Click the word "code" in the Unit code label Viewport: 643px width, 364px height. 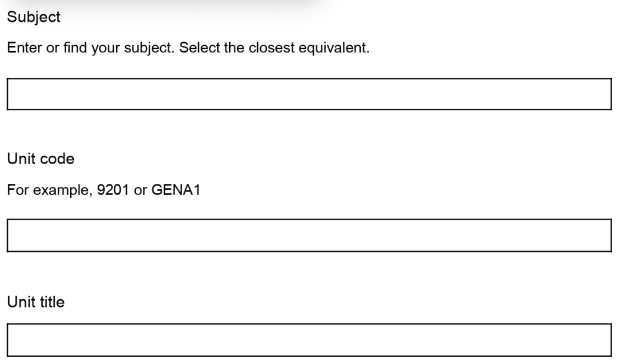(60, 159)
